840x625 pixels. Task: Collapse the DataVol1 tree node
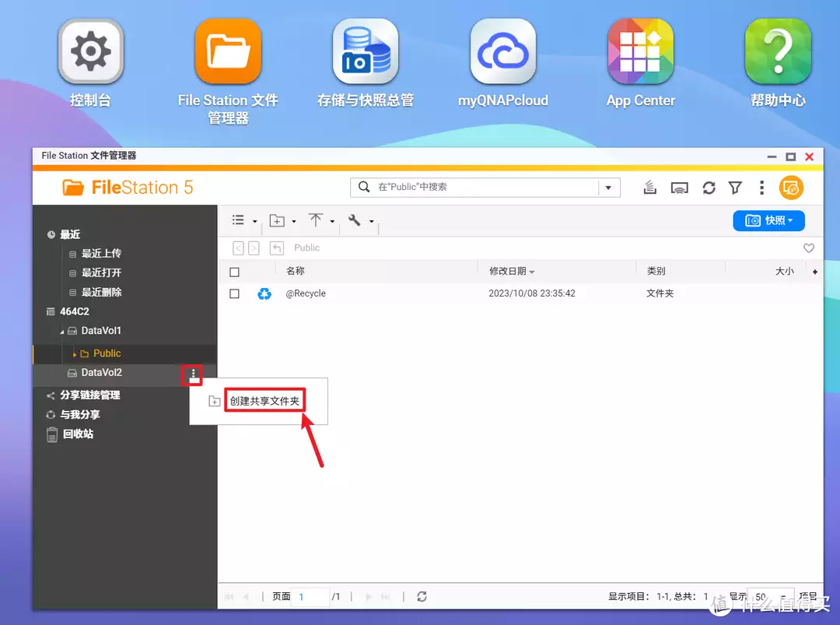point(62,332)
